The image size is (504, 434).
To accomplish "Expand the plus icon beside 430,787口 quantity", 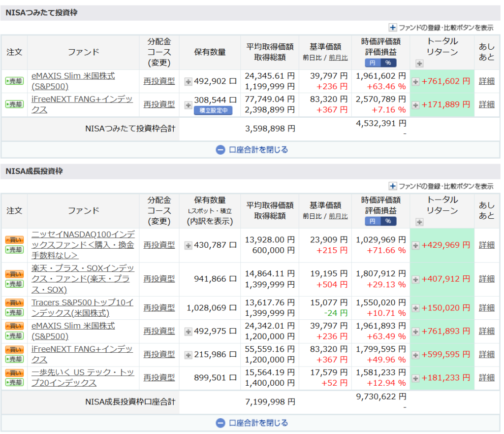I will tap(188, 245).
